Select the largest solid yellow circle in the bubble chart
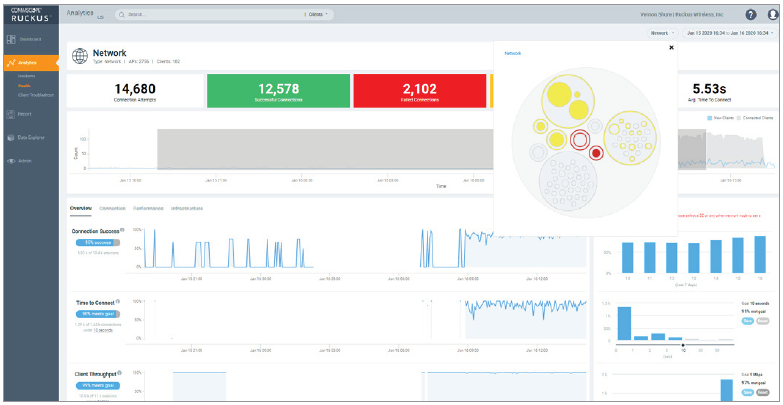This screenshot has height=405, width=783. click(x=560, y=93)
